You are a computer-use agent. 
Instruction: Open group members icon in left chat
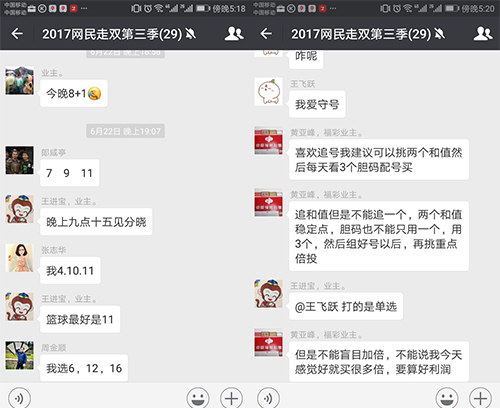point(234,34)
